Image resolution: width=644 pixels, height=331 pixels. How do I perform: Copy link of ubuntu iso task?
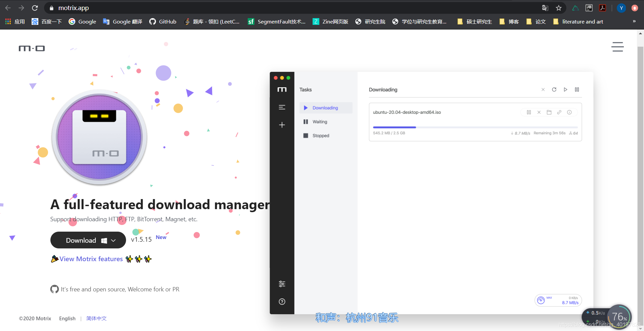click(x=559, y=112)
